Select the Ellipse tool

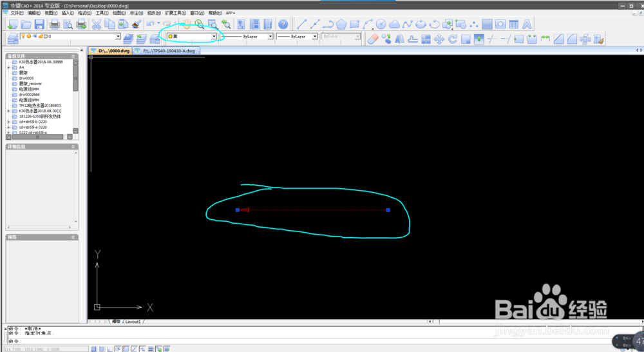(421, 24)
